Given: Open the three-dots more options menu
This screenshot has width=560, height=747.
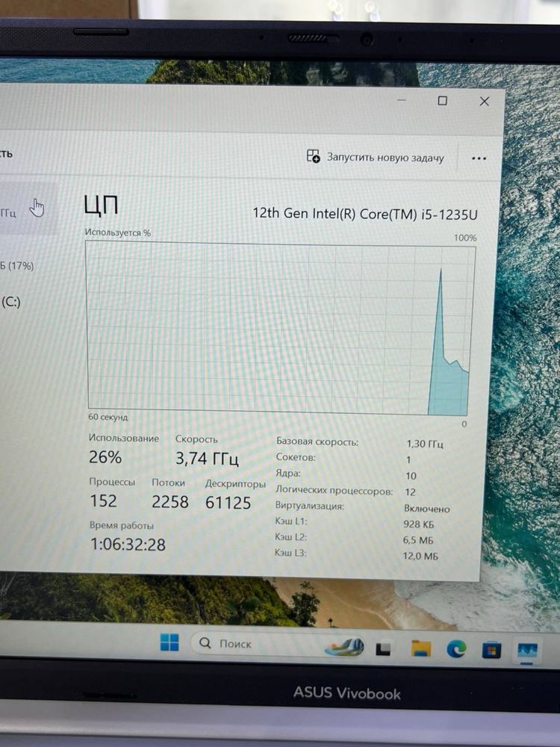Looking at the screenshot, I should pos(479,158).
